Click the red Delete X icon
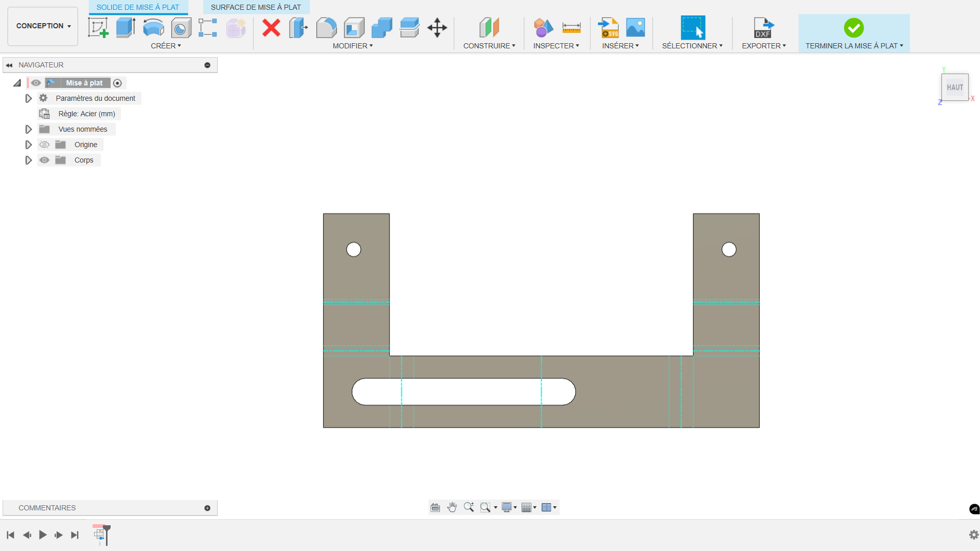Image resolution: width=980 pixels, height=551 pixels. point(271,28)
